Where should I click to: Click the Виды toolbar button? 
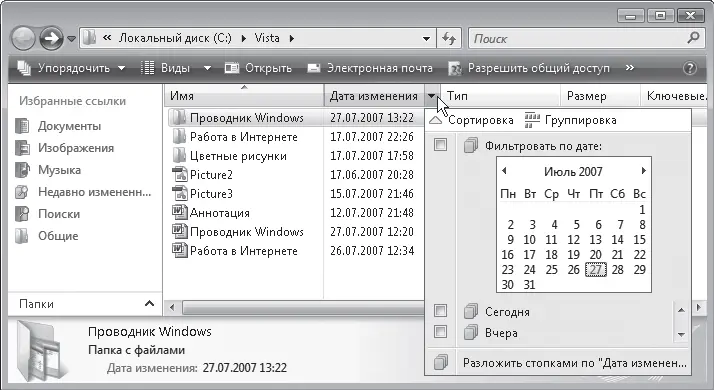coord(166,68)
